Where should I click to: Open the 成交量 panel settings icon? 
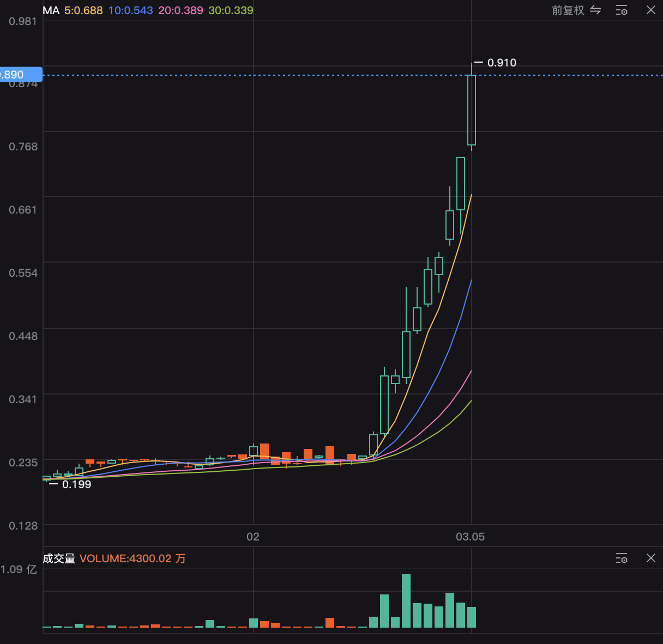[x=622, y=558]
